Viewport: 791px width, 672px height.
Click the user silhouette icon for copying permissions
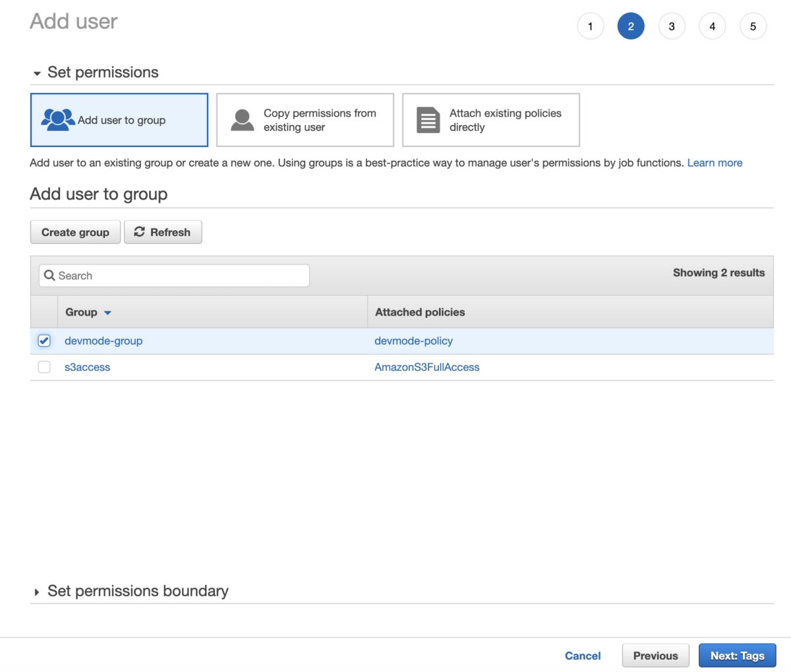click(x=241, y=119)
